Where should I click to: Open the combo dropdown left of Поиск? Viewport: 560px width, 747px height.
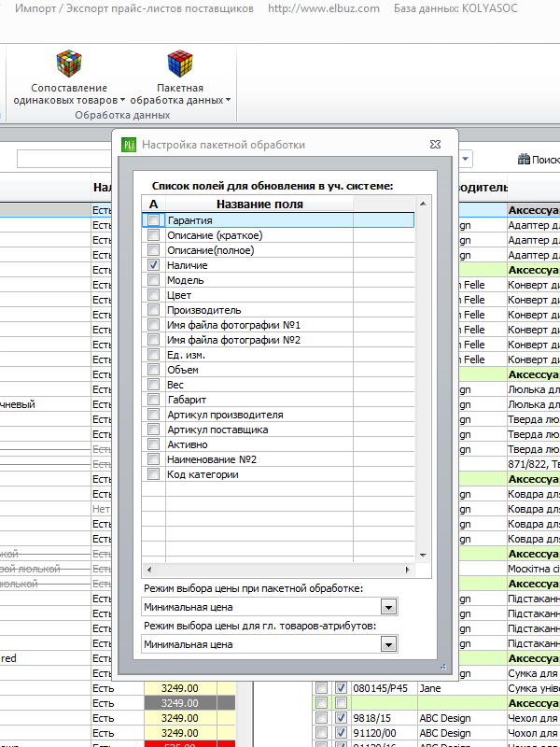pyautogui.click(x=465, y=159)
